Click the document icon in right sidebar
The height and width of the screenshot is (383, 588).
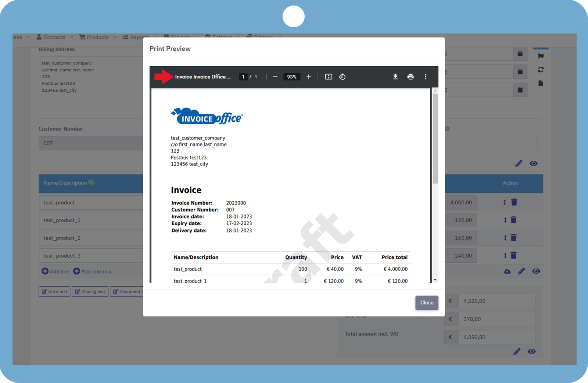point(541,83)
